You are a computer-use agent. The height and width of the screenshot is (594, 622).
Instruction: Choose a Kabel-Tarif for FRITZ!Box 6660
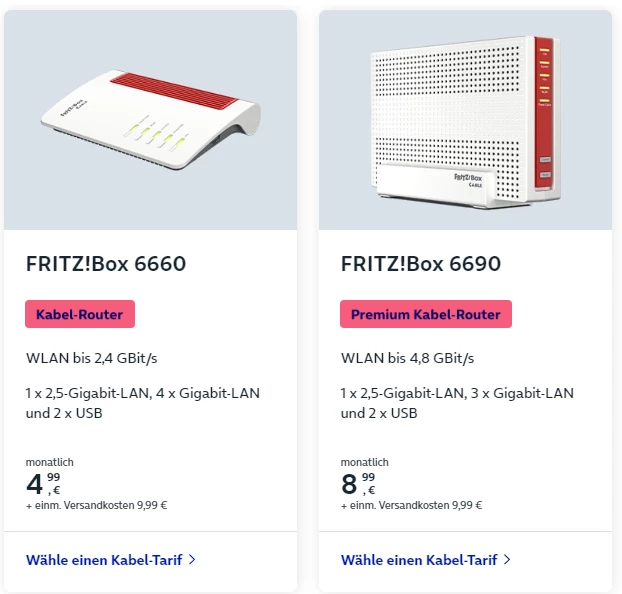point(104,560)
